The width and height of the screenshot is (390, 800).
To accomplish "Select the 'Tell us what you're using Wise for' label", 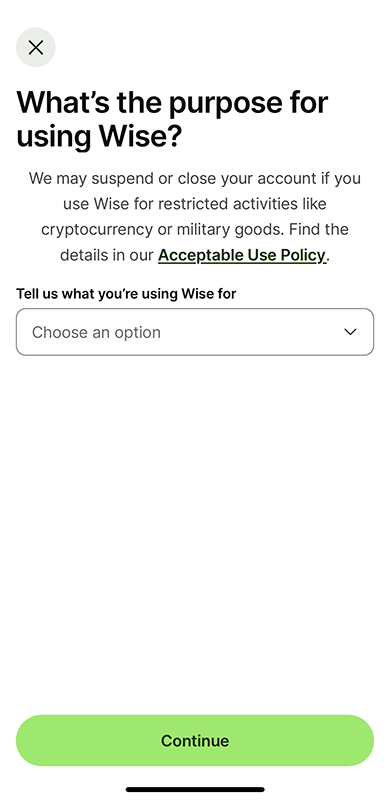I will pos(126,294).
